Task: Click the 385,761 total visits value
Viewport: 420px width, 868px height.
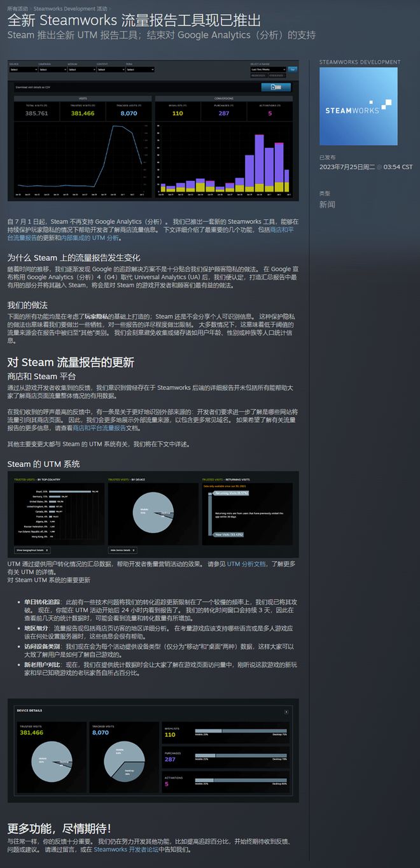Action: coord(37,113)
